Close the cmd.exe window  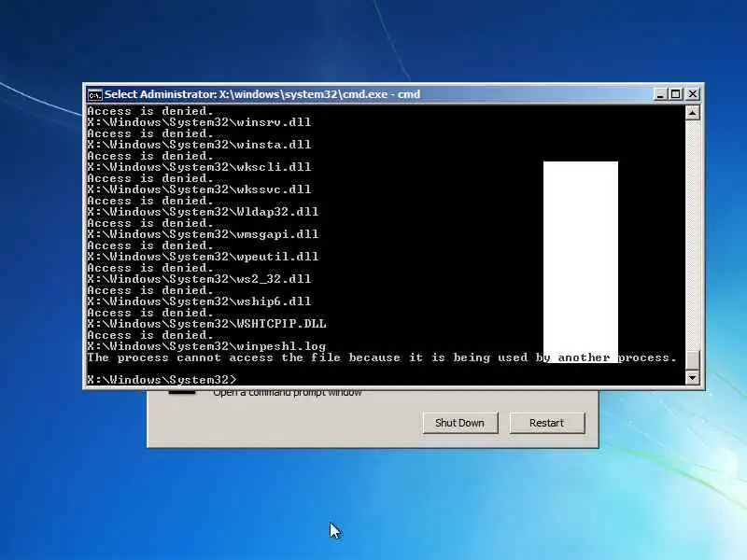coord(692,94)
